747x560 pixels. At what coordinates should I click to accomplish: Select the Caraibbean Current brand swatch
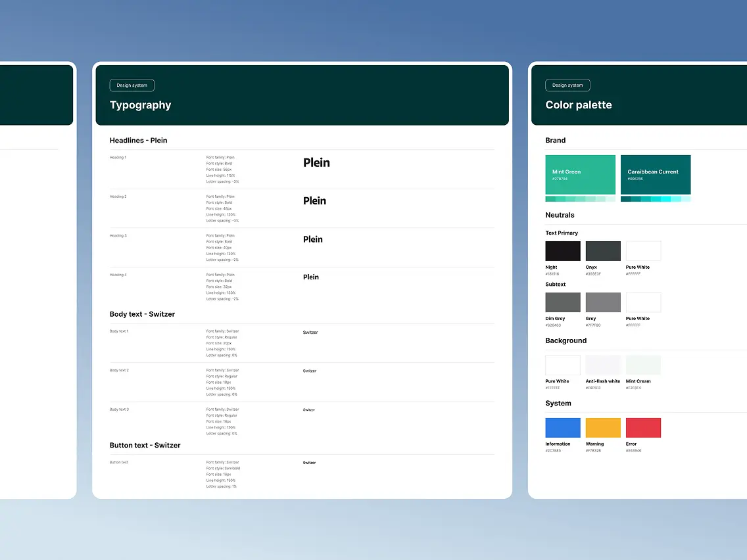coord(655,175)
